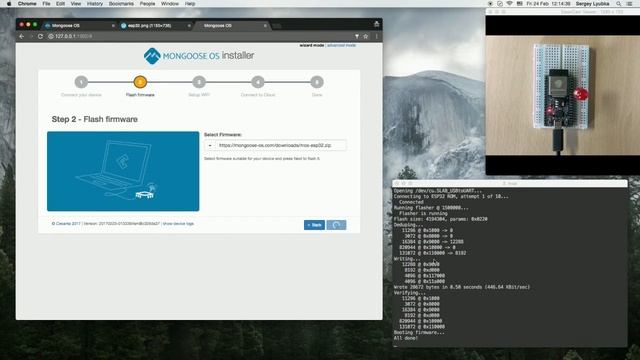The height and width of the screenshot is (360, 640).
Task: Click the show device logs link
Action: (178, 224)
